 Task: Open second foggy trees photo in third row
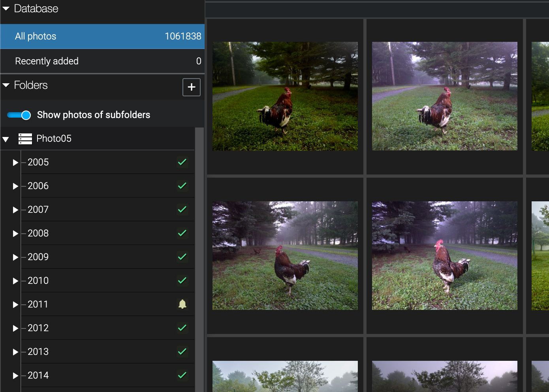coord(445,376)
